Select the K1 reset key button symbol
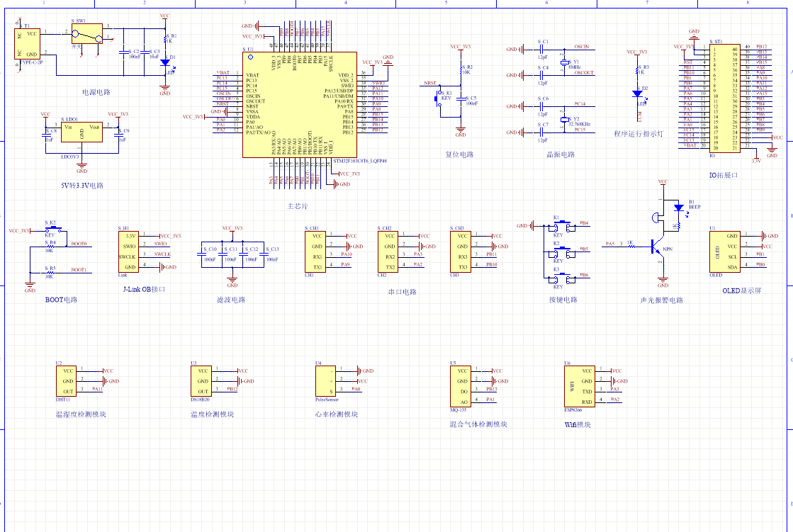 (440, 98)
